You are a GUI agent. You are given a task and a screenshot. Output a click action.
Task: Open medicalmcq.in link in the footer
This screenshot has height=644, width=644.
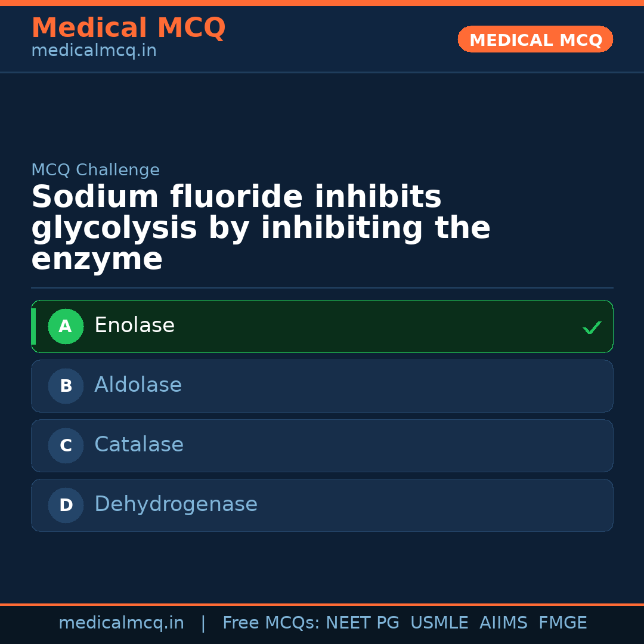[x=121, y=623]
